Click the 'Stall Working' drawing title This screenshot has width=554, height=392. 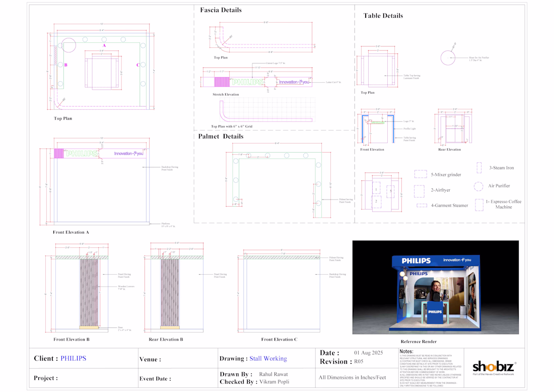268,358
